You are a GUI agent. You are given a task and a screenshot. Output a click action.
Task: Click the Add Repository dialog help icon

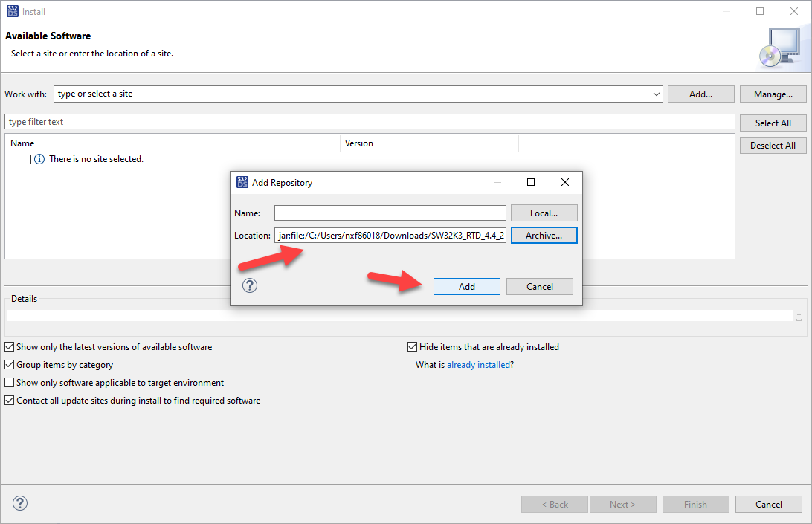tap(249, 285)
